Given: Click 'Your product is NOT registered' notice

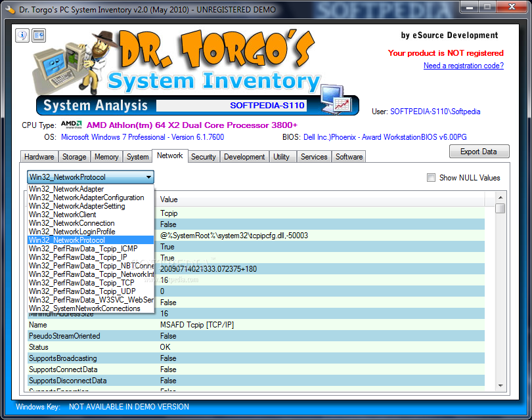Looking at the screenshot, I should click(446, 53).
